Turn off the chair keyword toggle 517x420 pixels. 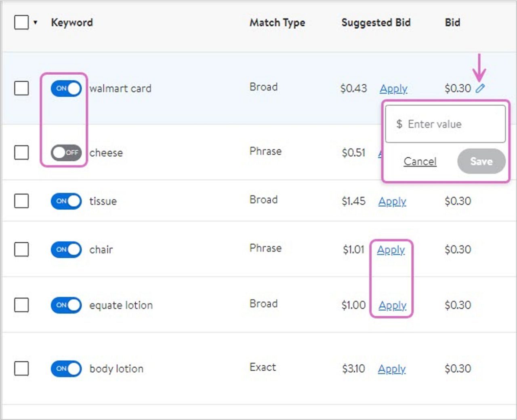(x=65, y=250)
